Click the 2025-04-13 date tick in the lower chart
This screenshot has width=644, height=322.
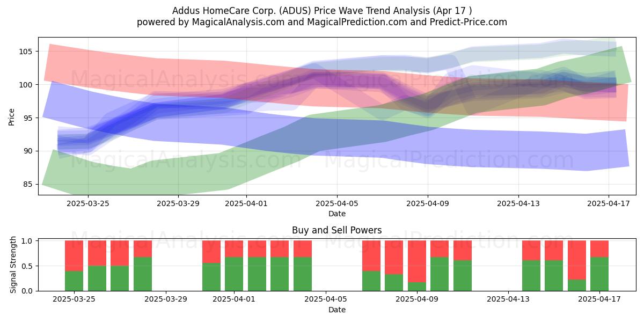(x=508, y=300)
